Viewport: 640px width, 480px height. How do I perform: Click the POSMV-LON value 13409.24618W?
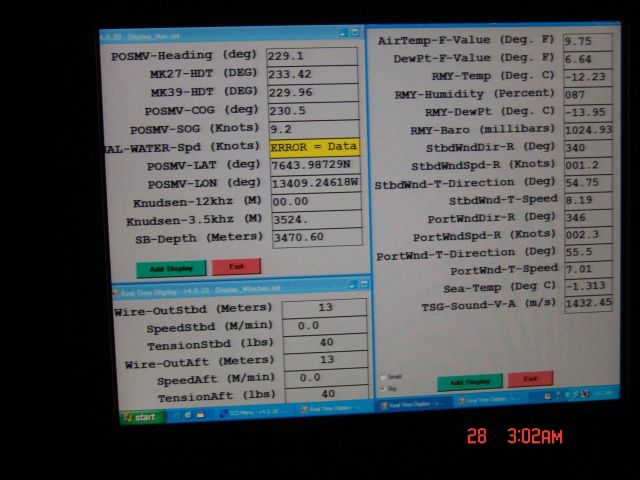click(316, 183)
